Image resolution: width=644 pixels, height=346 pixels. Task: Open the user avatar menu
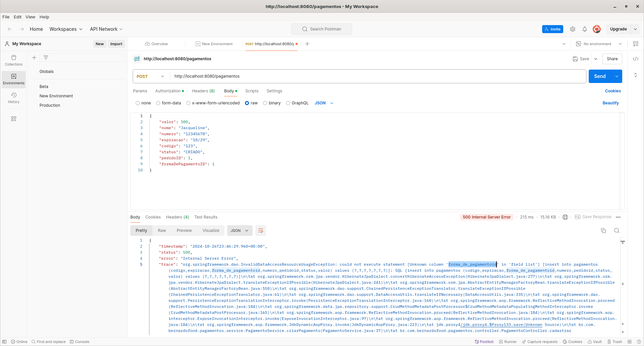(597, 29)
